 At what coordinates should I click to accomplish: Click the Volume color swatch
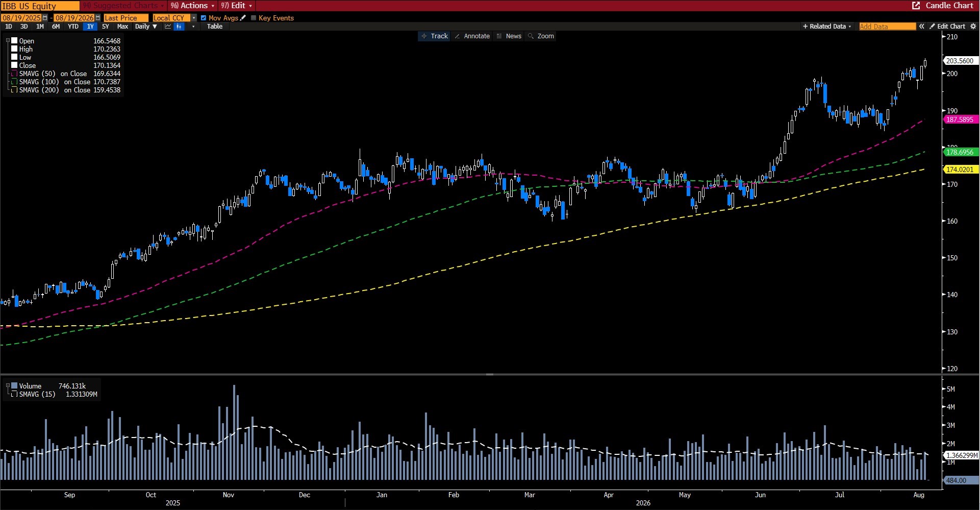(14, 385)
